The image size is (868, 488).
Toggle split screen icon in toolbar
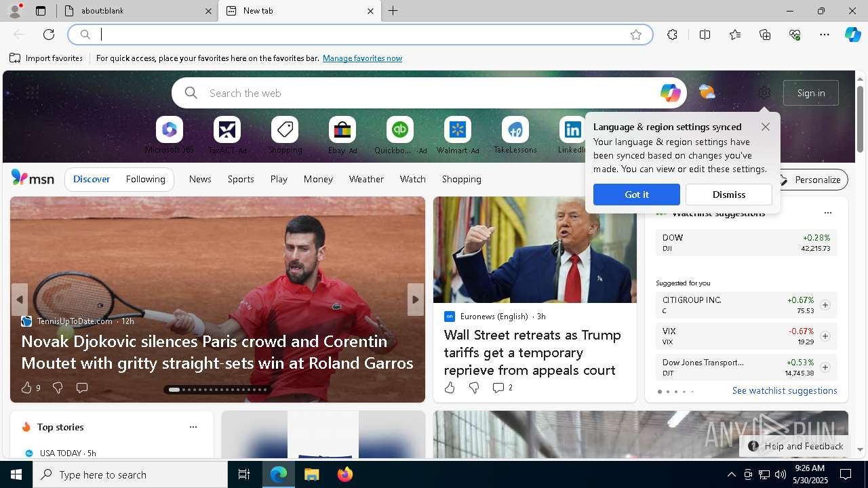point(705,35)
